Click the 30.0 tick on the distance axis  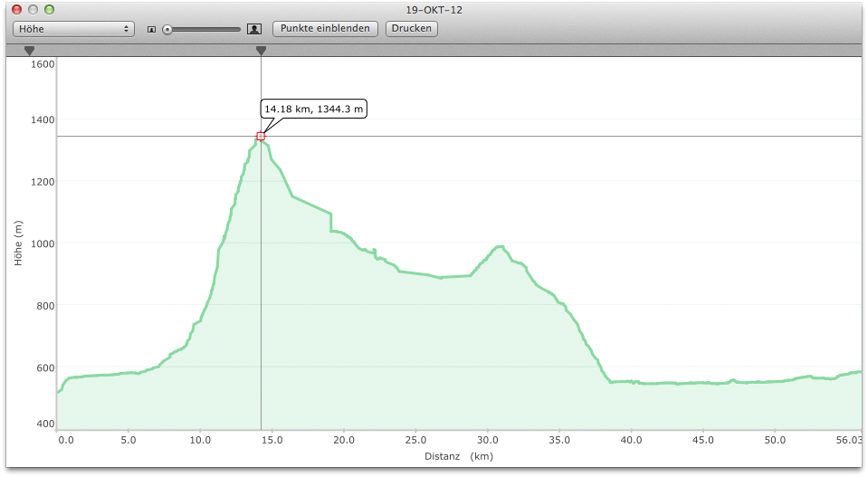[487, 441]
